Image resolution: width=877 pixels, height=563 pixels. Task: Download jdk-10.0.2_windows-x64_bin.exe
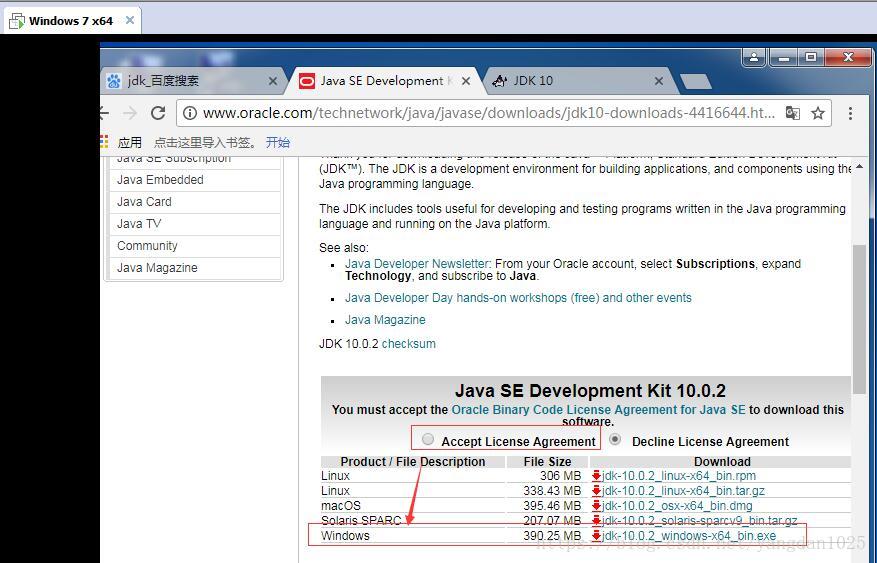coord(689,536)
